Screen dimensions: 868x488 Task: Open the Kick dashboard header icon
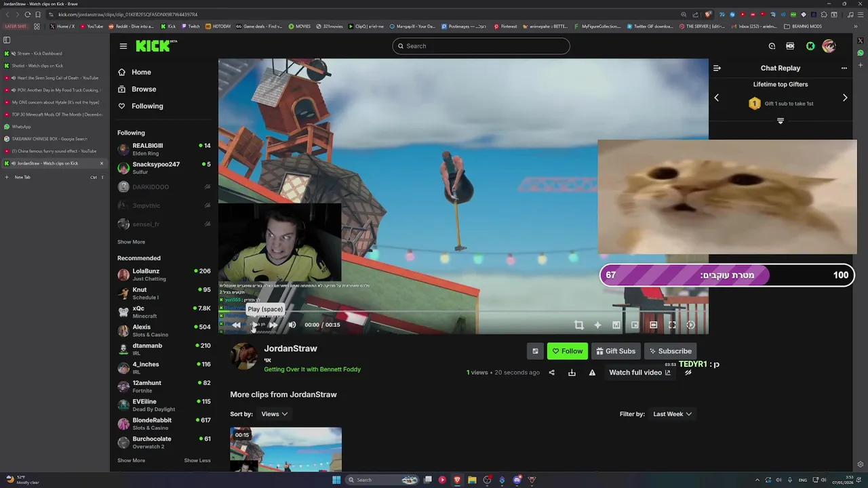coord(790,46)
